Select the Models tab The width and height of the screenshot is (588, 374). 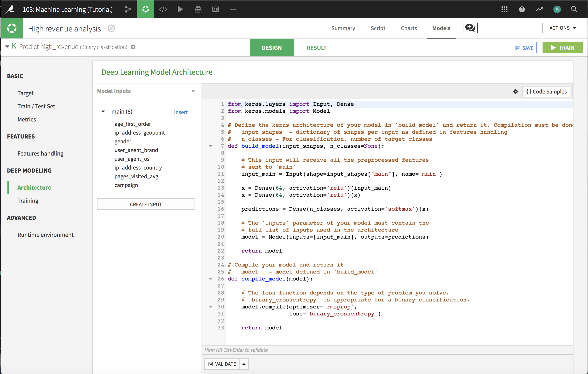pyautogui.click(x=441, y=28)
